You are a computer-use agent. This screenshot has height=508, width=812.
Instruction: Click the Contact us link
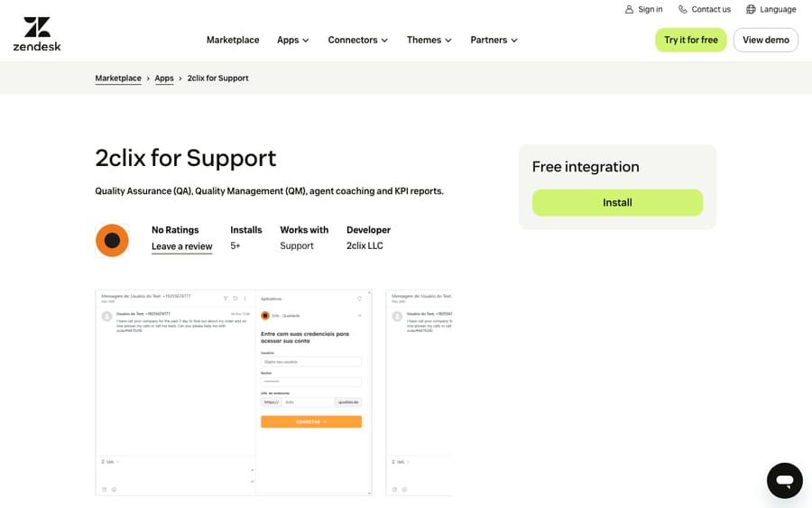click(705, 9)
